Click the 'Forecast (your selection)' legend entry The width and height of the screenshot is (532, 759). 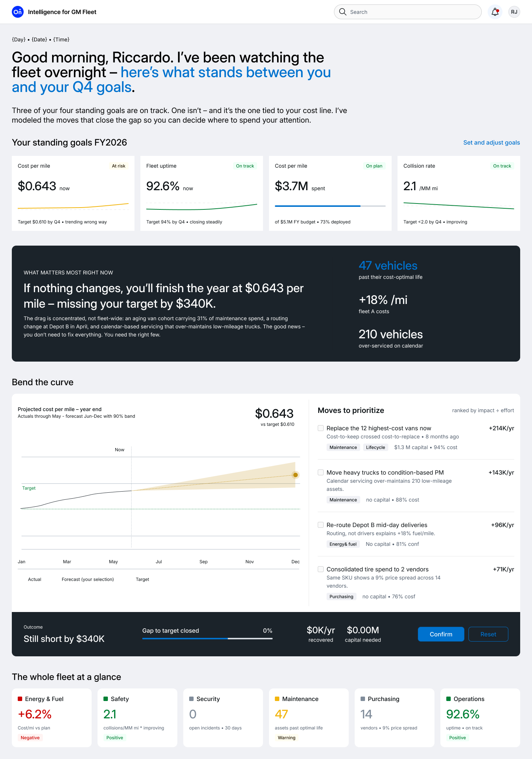88,579
